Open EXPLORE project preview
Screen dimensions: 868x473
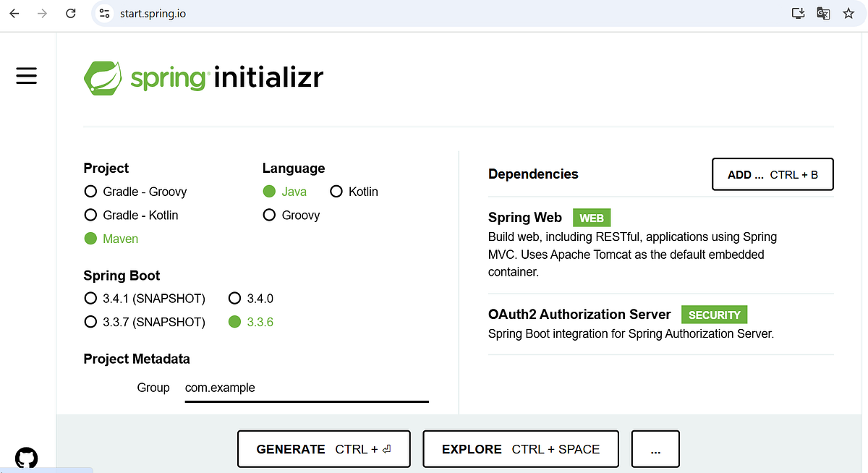tap(521, 449)
